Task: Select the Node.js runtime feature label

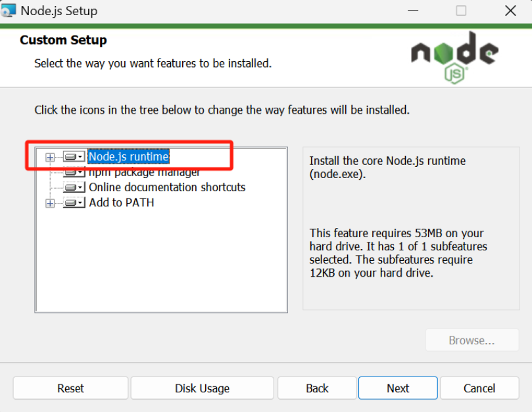Action: (129, 157)
